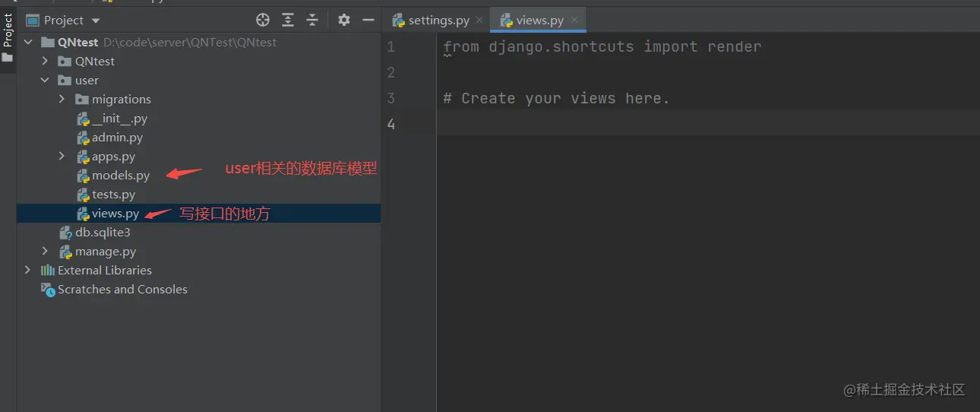Expand the inner QNtest folder
Image resolution: width=980 pixels, height=412 pixels.
[45, 62]
